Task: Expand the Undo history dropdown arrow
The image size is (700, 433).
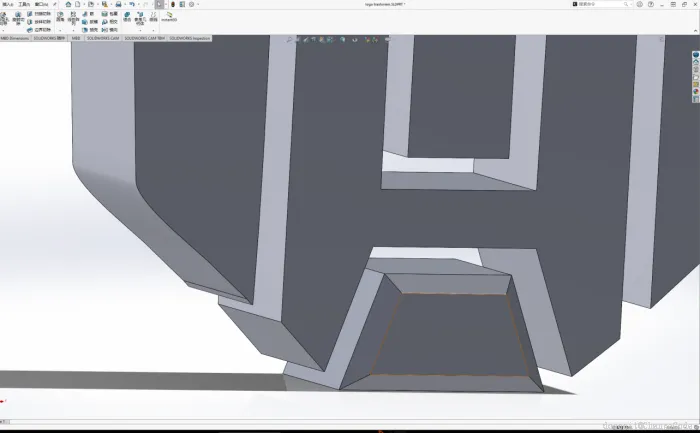Action: point(138,4)
